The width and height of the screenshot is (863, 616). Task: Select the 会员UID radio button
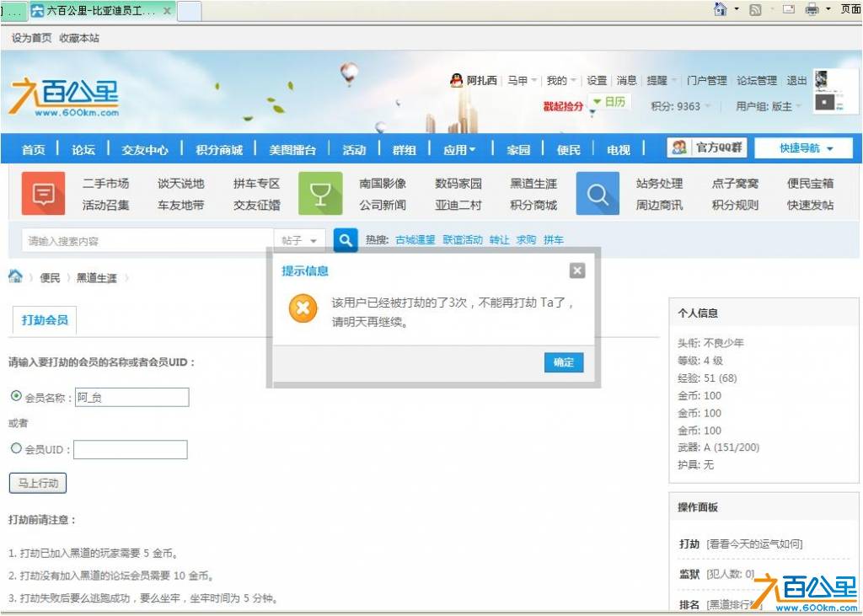(x=17, y=448)
